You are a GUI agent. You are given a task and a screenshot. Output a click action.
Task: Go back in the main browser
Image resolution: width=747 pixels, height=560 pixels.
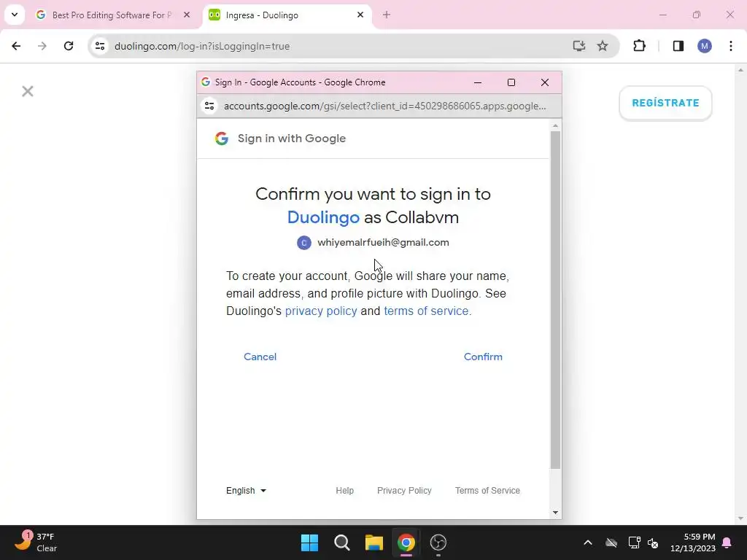pos(16,46)
